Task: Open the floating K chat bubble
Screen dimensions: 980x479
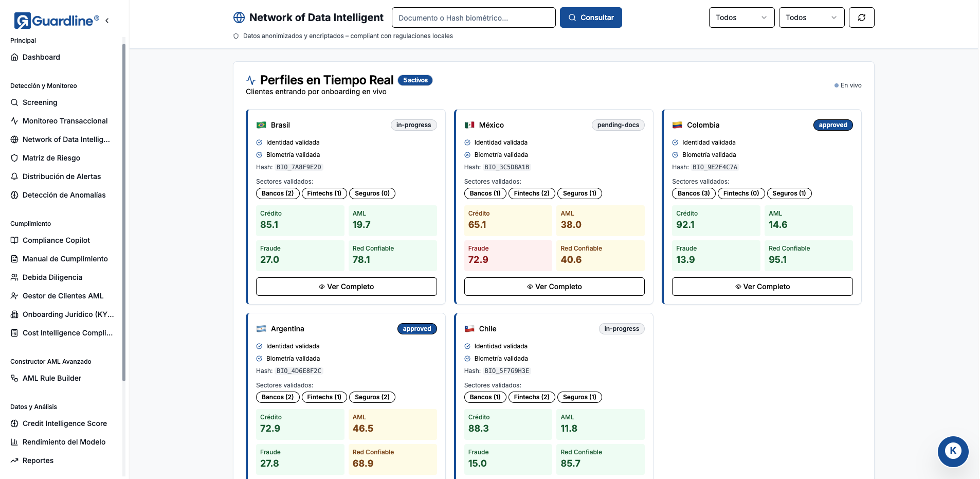Action: [953, 451]
